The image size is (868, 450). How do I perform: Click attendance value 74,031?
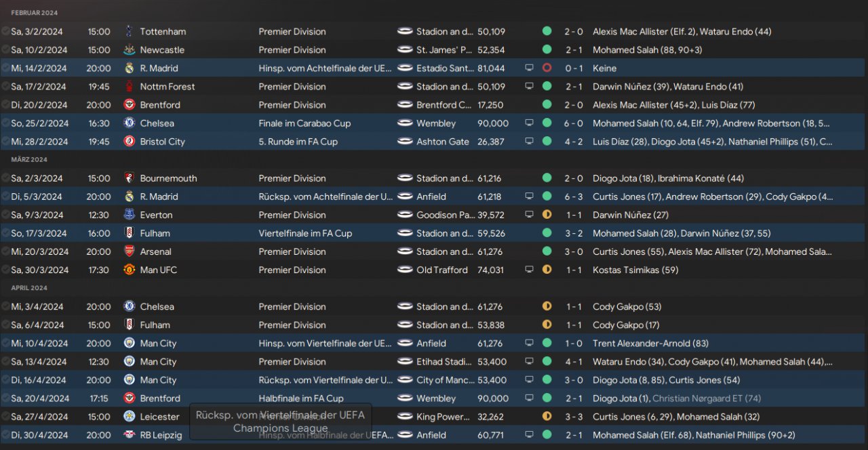492,270
